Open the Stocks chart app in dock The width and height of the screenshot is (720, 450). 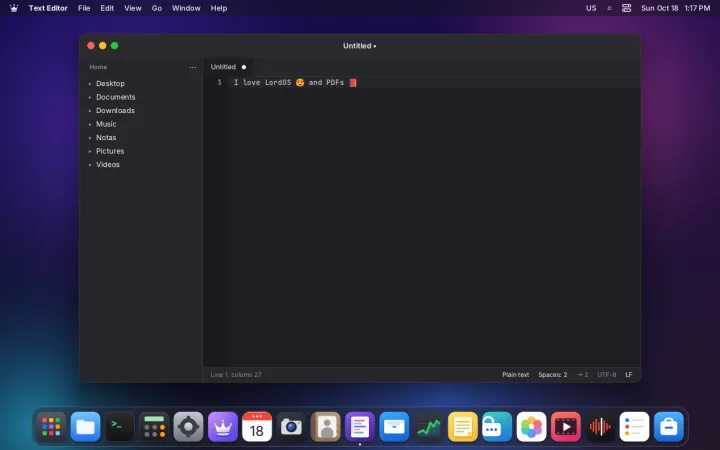point(428,427)
